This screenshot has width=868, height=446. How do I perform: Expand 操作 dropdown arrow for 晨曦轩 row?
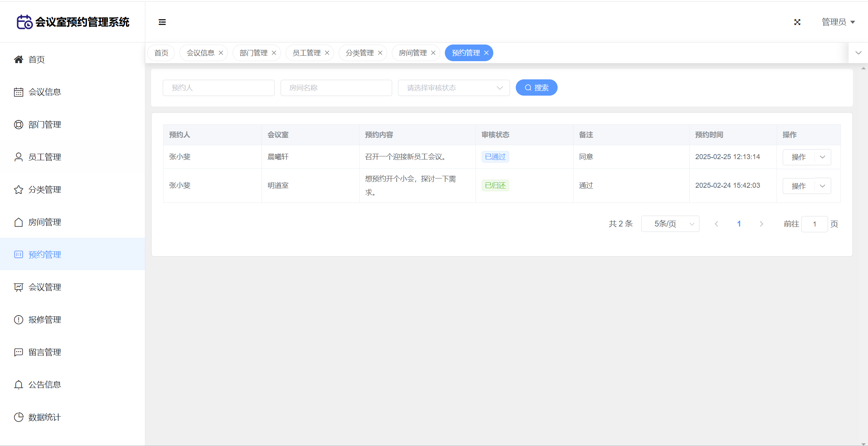(x=823, y=157)
